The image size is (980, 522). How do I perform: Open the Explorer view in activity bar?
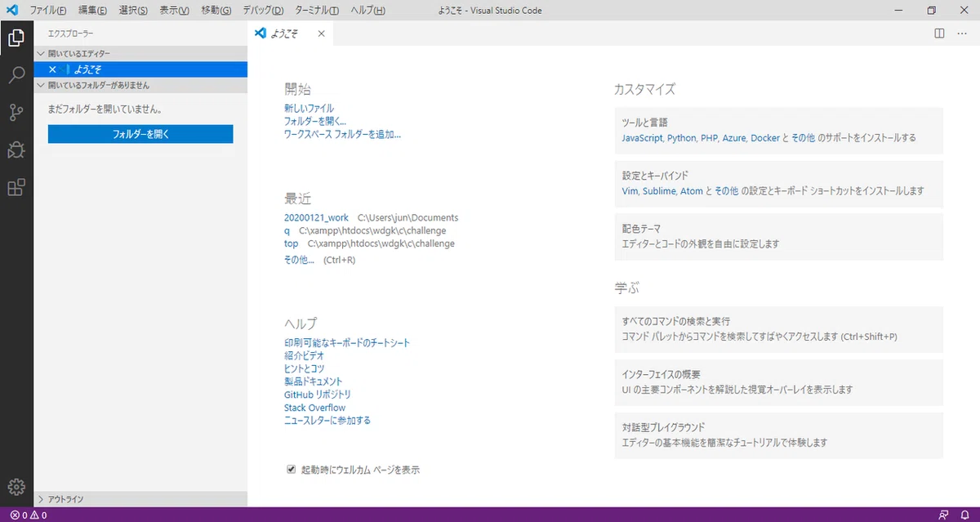[x=16, y=38]
